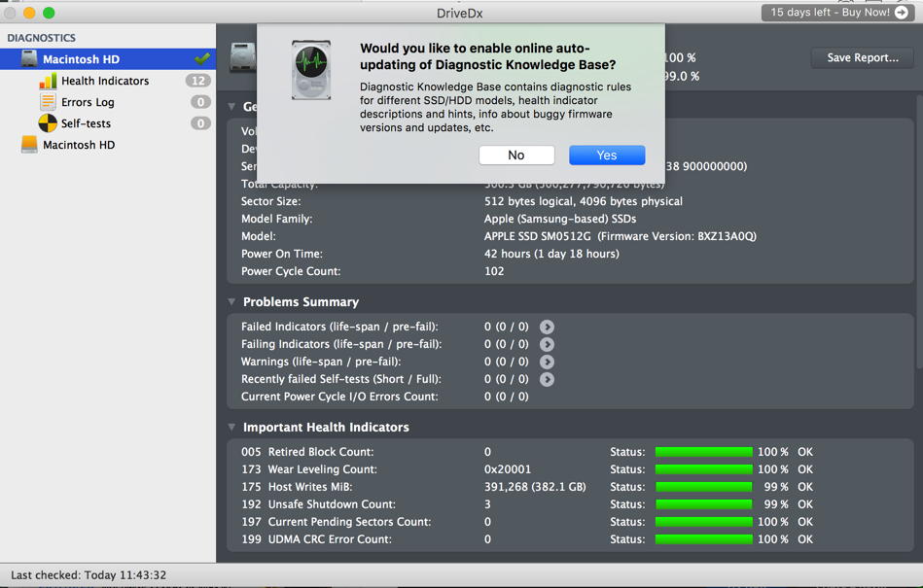Click the arrow icon on Buy Now banner
923x588 pixels.
[902, 13]
